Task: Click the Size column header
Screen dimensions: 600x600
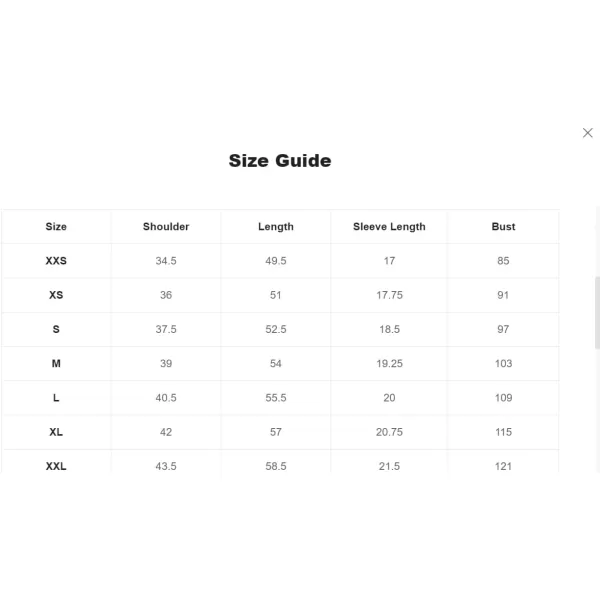Action: click(56, 227)
